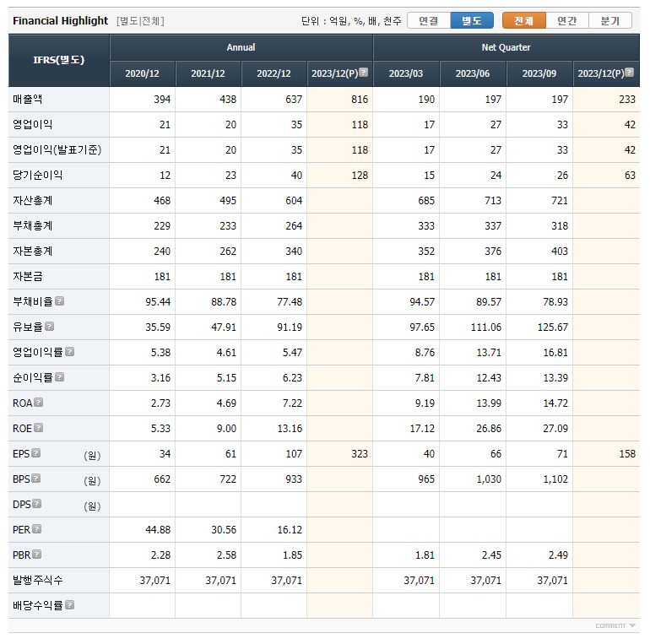Click the Annual 2022/12 column header
This screenshot has height=644, width=650.
tap(274, 73)
